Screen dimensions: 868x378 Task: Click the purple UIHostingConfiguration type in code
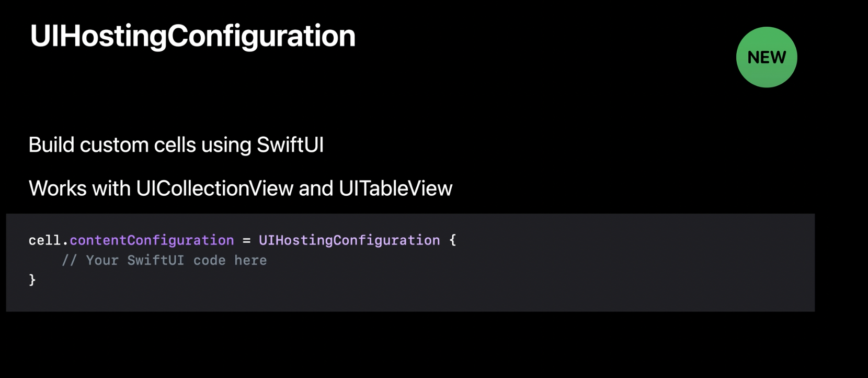(349, 240)
